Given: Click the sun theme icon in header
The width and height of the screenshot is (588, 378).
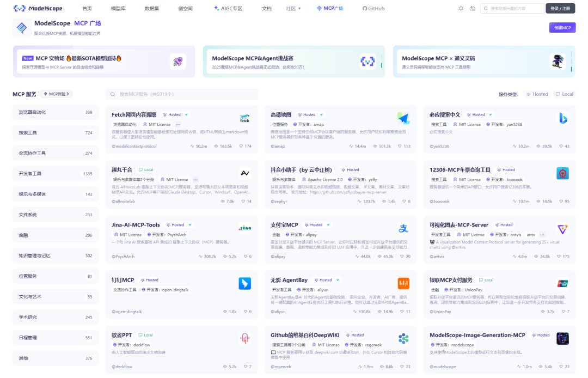Looking at the screenshot, I should 461,9.
